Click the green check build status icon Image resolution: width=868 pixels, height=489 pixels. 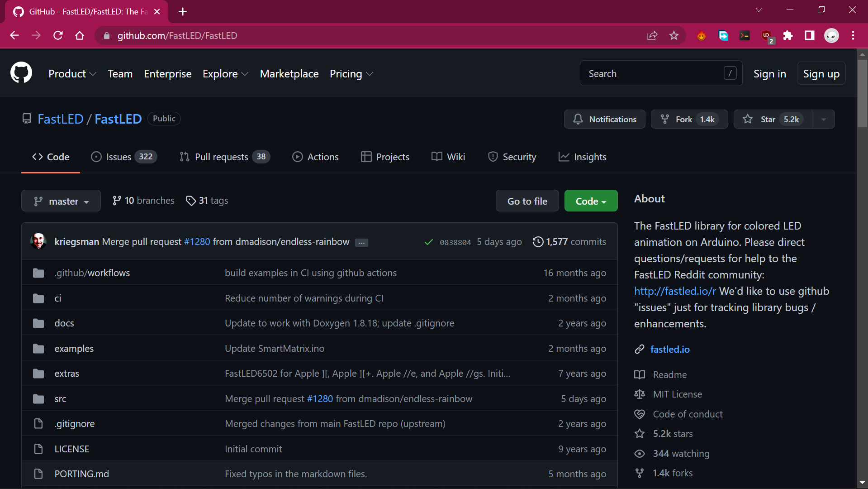428,242
